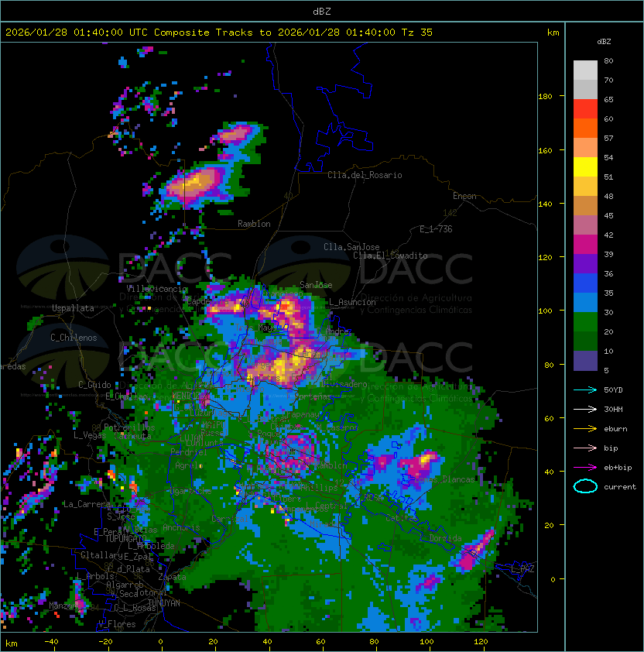Click the 'Clla.SanJose' map label
This screenshot has width=644, height=652.
(351, 247)
